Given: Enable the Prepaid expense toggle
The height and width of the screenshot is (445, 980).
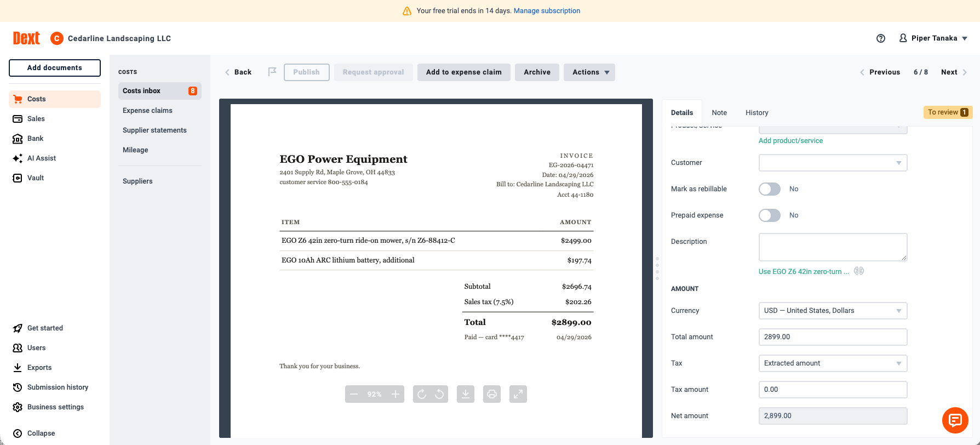Looking at the screenshot, I should click(770, 215).
